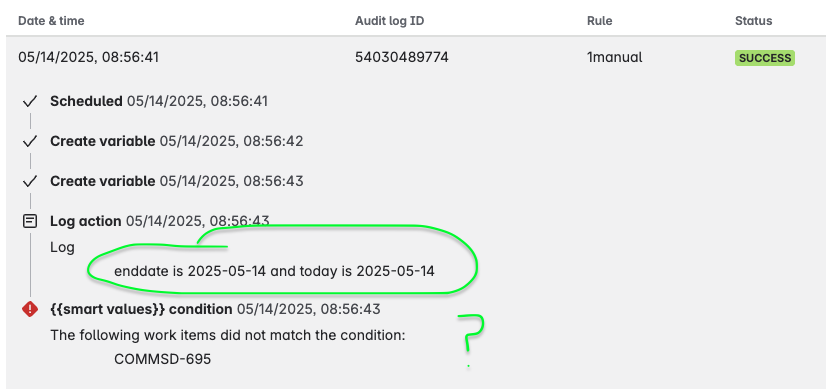Click the Date & time column header
Image resolution: width=826 pixels, height=391 pixels.
pyautogui.click(x=51, y=21)
